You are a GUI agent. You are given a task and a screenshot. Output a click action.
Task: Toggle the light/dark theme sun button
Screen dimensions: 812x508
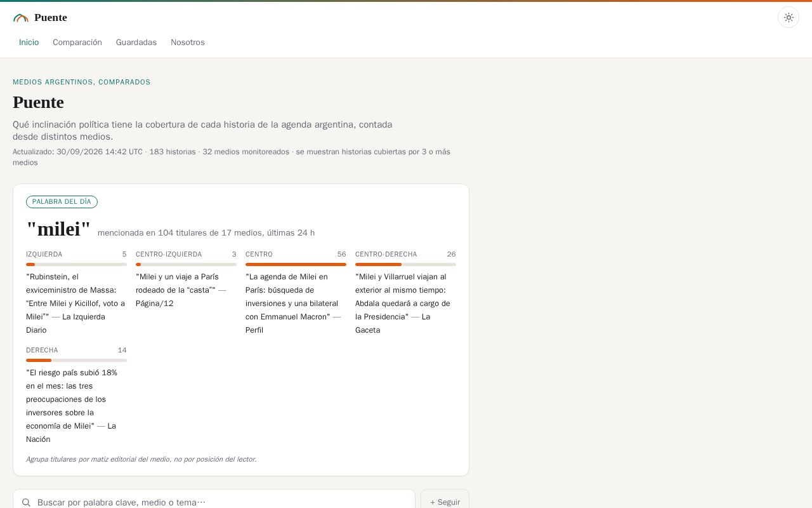(x=789, y=17)
